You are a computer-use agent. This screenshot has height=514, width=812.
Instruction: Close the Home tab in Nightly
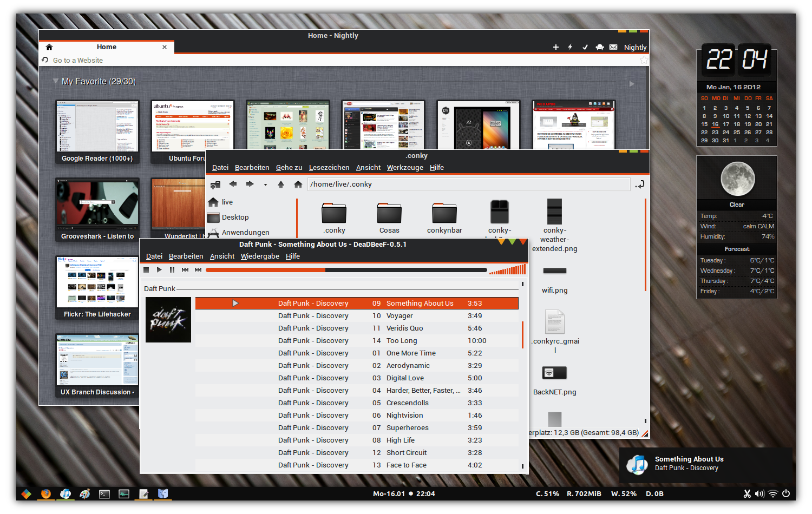tap(165, 47)
